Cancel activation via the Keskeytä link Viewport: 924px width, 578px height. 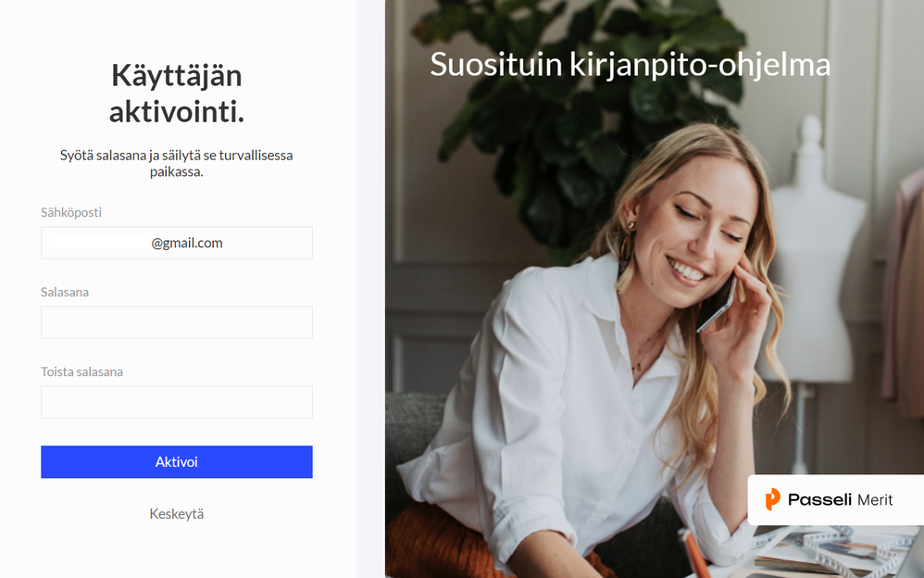click(x=177, y=514)
